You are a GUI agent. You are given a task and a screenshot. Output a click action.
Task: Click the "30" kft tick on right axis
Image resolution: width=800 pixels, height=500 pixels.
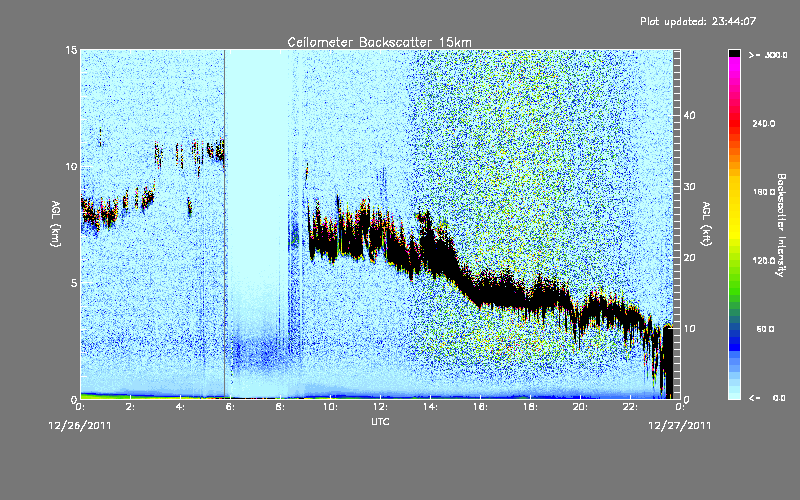[689, 187]
